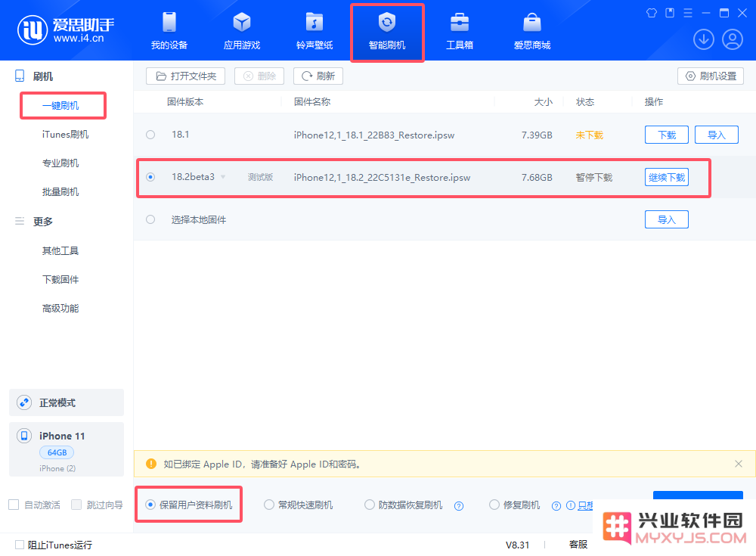
Task: Select 专业刷机 in the sidebar
Action: pos(60,163)
